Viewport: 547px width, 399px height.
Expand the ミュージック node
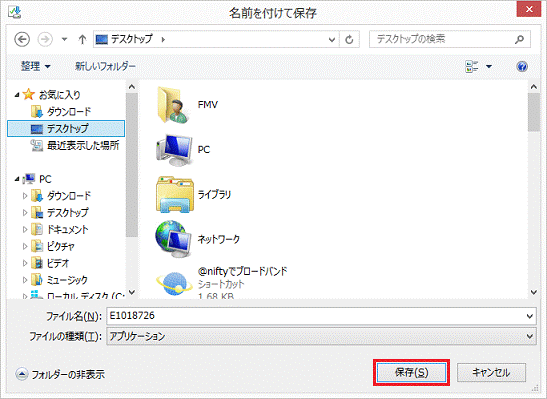point(25,279)
